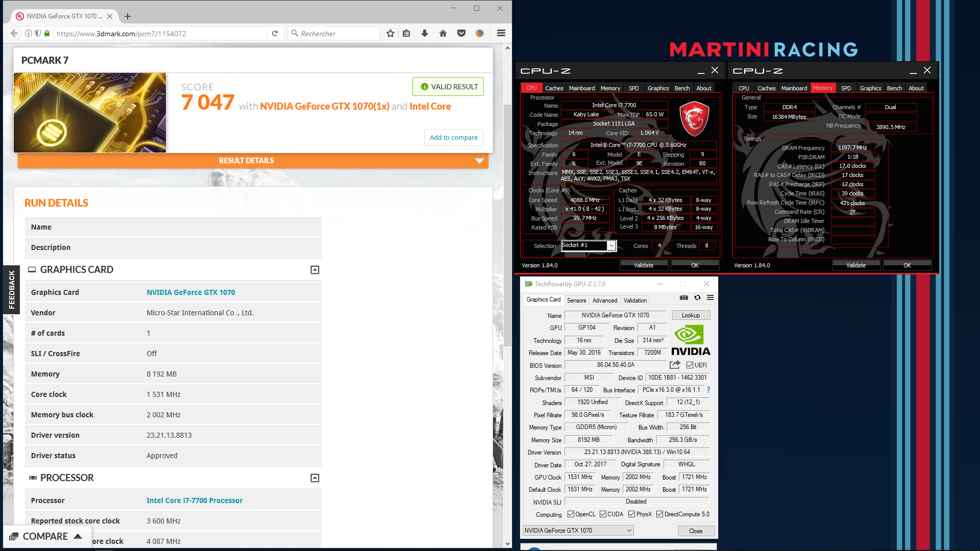Click the site info icon in address bar

coord(29,33)
